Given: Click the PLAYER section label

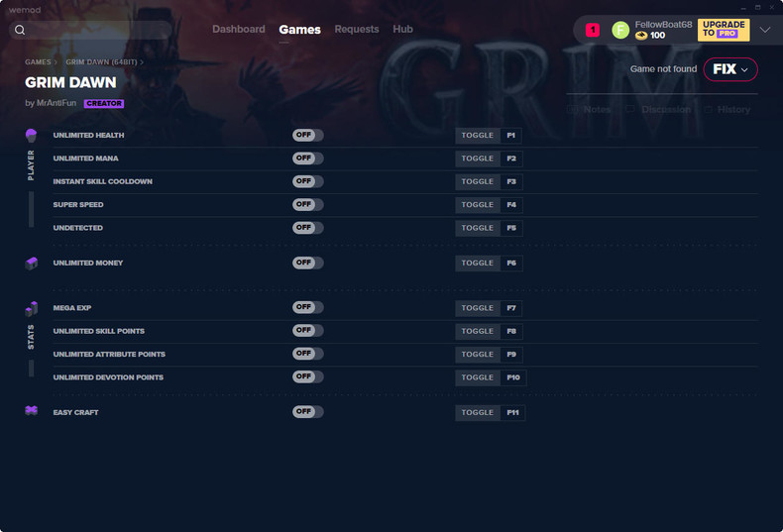Looking at the screenshot, I should pyautogui.click(x=31, y=165).
